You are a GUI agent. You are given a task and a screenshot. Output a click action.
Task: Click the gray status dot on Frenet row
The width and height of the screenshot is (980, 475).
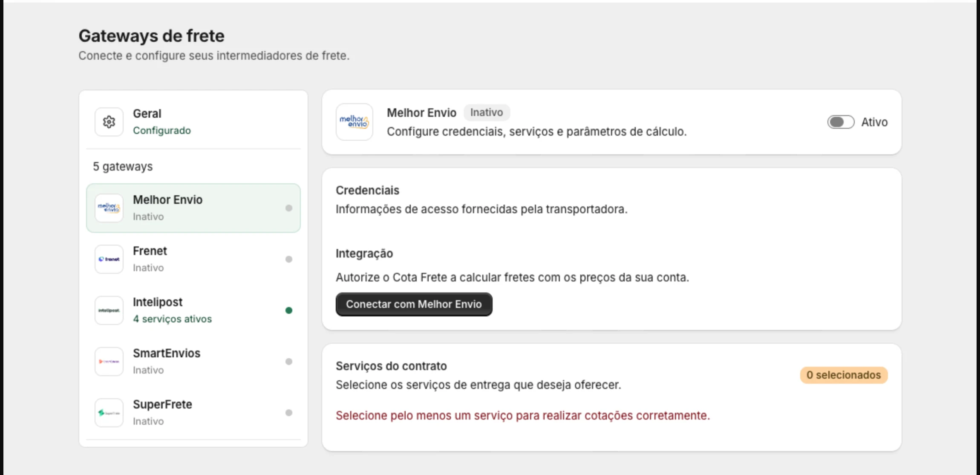tap(289, 259)
